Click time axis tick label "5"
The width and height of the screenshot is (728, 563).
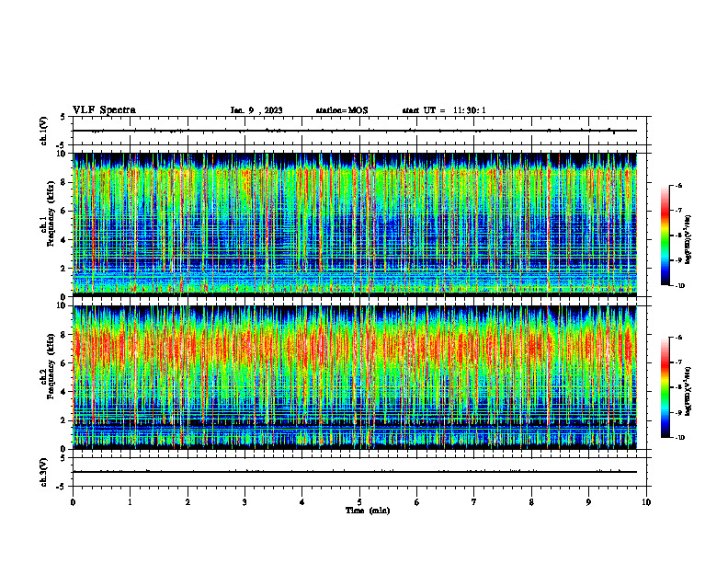pyautogui.click(x=359, y=502)
